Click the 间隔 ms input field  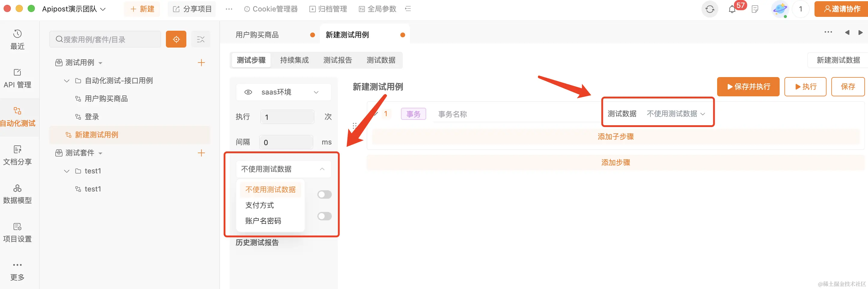pyautogui.click(x=286, y=142)
